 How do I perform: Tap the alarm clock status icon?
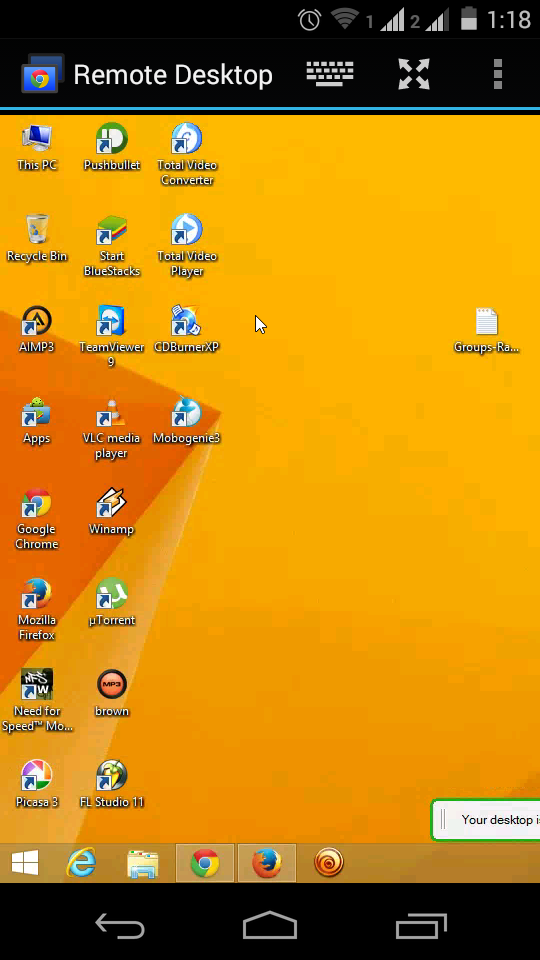click(x=310, y=20)
